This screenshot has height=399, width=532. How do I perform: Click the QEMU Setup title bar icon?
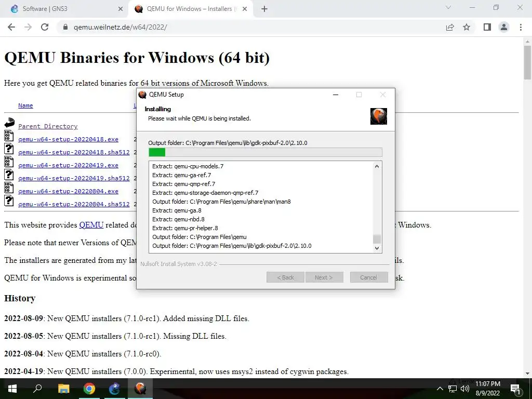(x=142, y=95)
